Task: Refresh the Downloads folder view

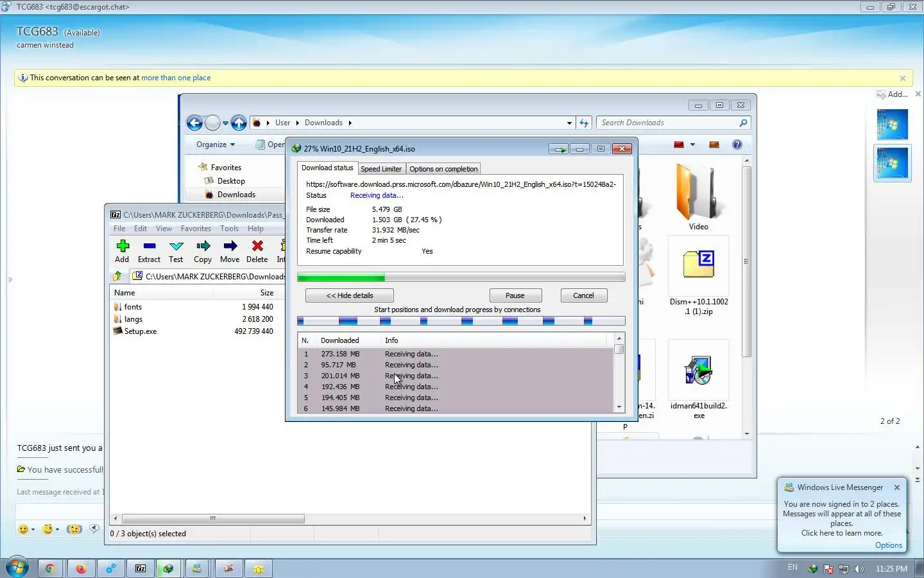Action: click(x=584, y=123)
